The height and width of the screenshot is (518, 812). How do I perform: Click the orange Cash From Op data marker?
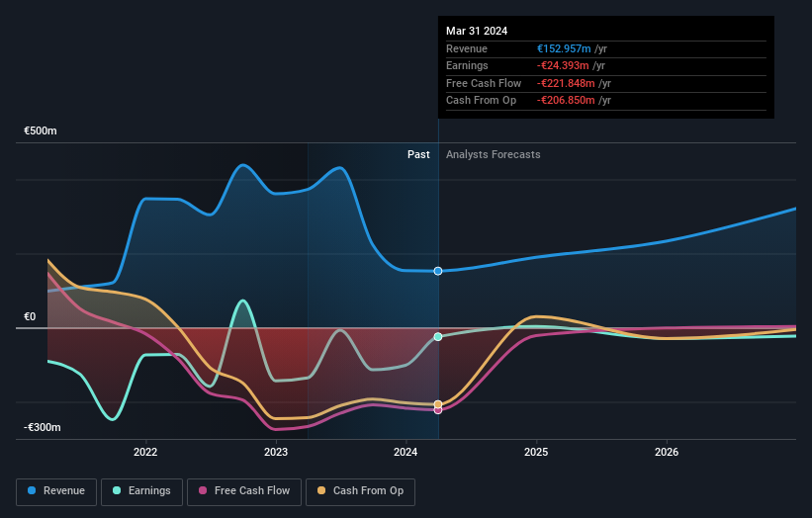[x=438, y=404]
